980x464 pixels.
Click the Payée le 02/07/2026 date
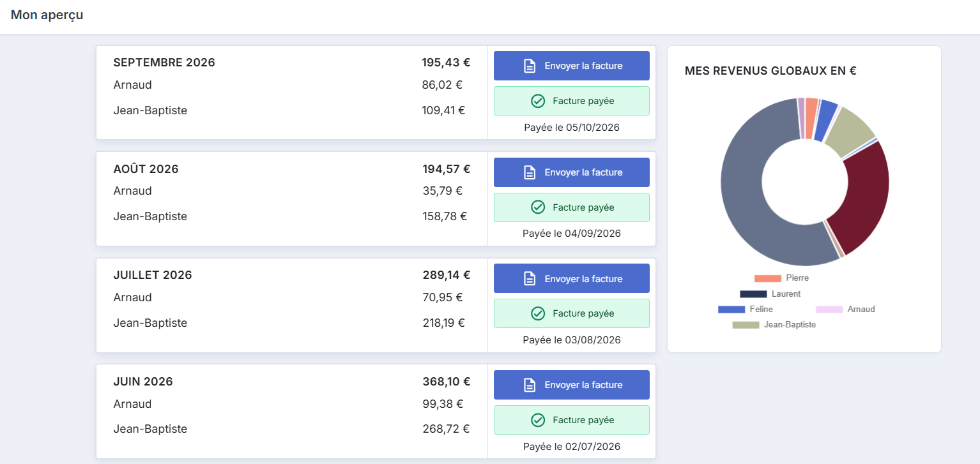[572, 447]
